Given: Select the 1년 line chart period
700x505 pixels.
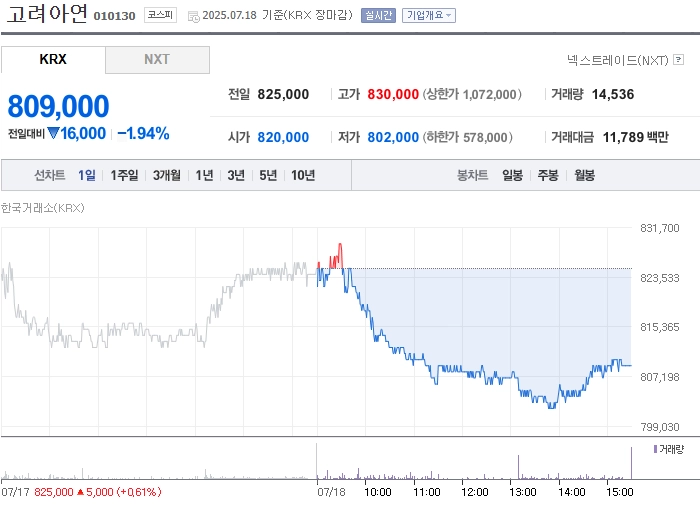Looking at the screenshot, I should (x=204, y=175).
